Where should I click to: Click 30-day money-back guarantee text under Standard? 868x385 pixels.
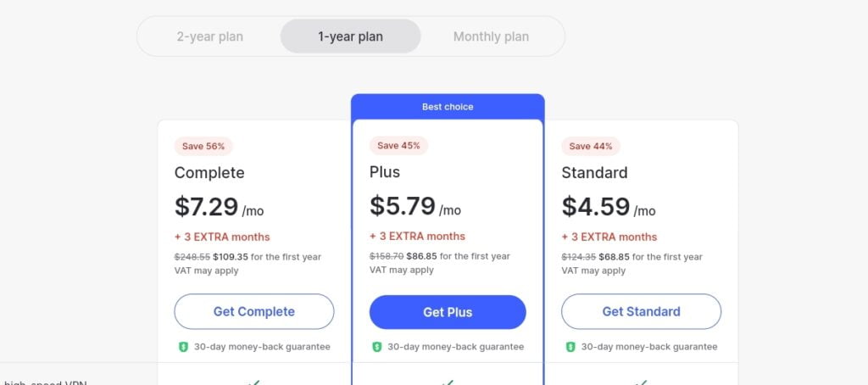[x=649, y=347]
